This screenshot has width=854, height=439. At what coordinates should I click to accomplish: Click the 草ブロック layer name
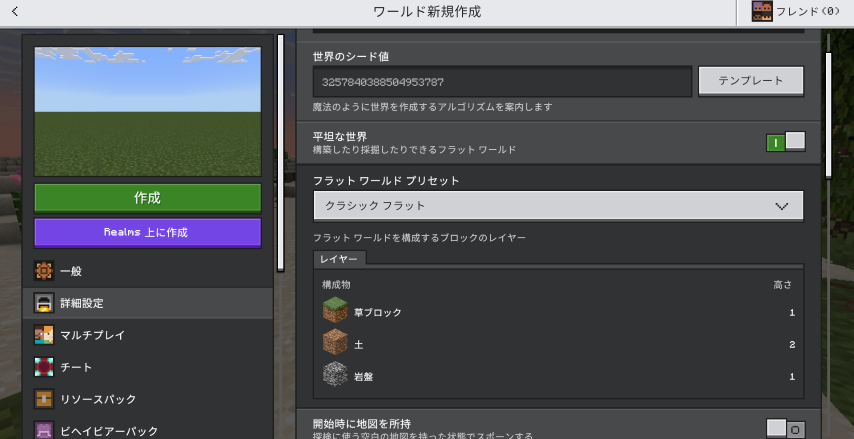377,313
